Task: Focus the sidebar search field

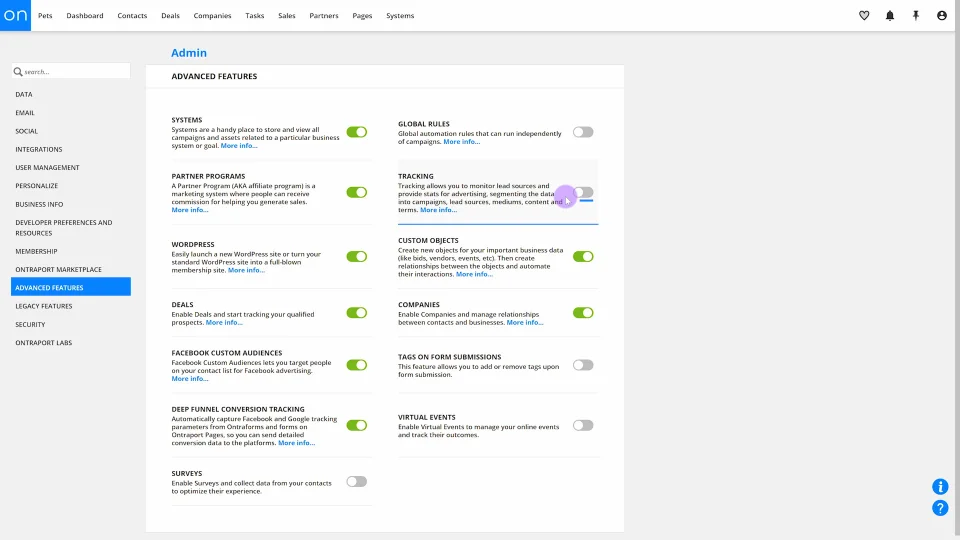Action: (70, 72)
